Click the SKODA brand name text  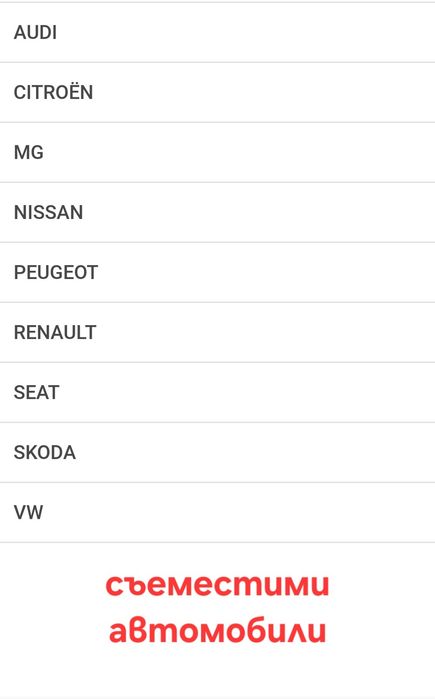pos(45,452)
